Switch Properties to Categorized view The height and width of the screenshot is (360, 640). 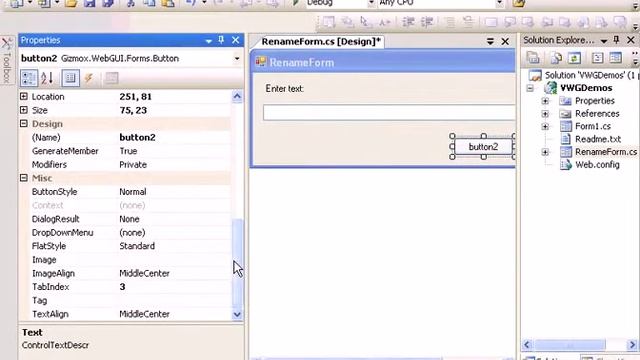[x=29, y=78]
